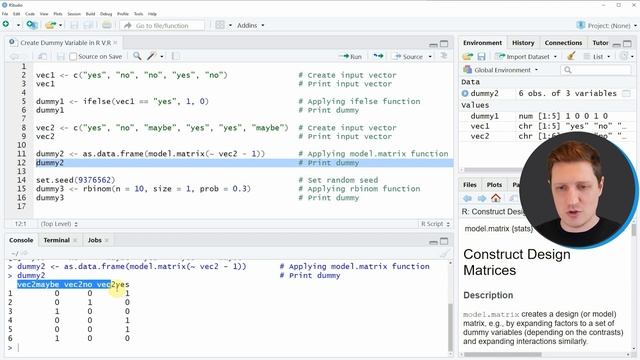The width and height of the screenshot is (640, 360).
Task: Switch to the Plots tab
Action: point(494,184)
